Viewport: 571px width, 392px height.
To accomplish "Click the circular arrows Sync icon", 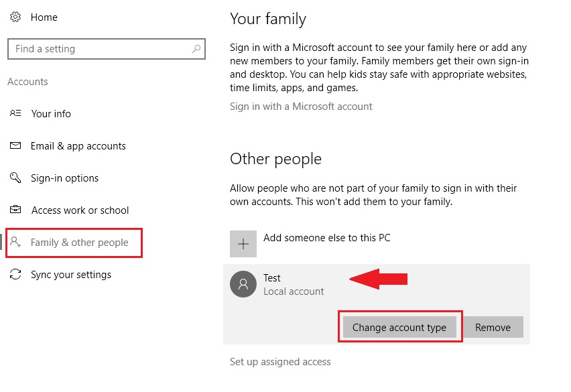I will point(16,275).
